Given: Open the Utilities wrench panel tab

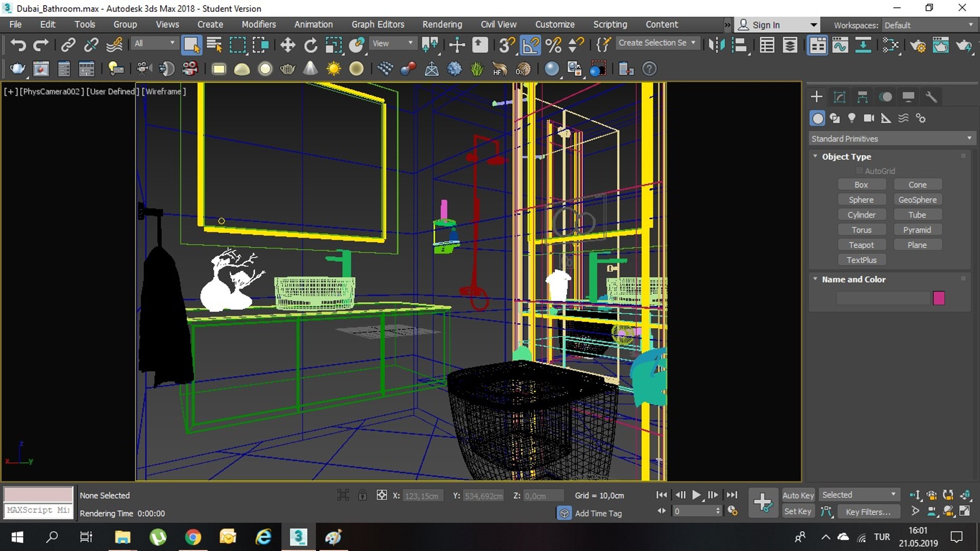Looking at the screenshot, I should coord(931,97).
